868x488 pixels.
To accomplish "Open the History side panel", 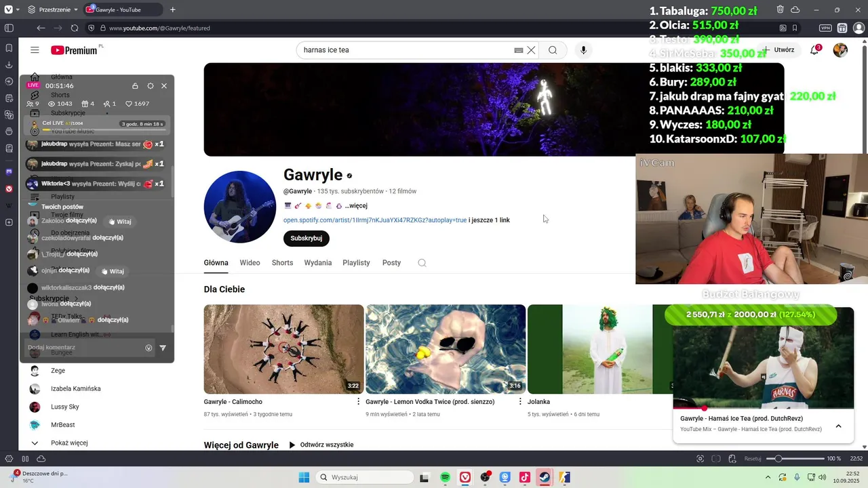I will [x=9, y=81].
